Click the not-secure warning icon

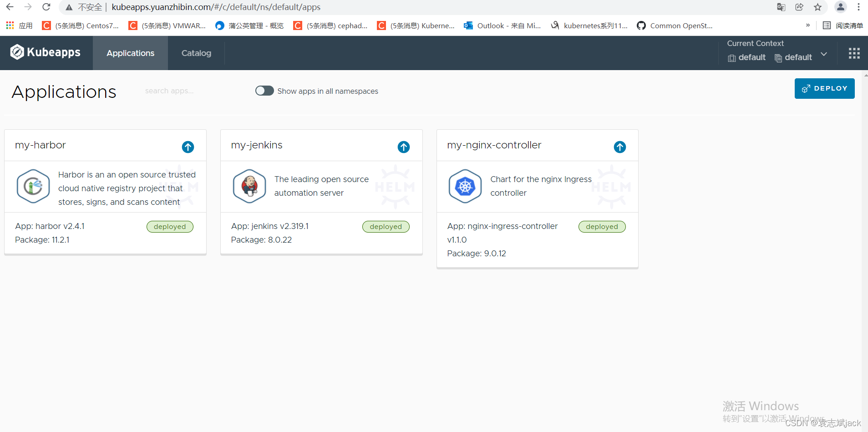(69, 7)
